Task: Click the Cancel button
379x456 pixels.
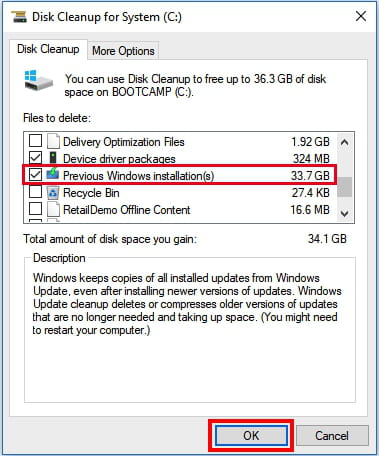Action: pyautogui.click(x=332, y=436)
